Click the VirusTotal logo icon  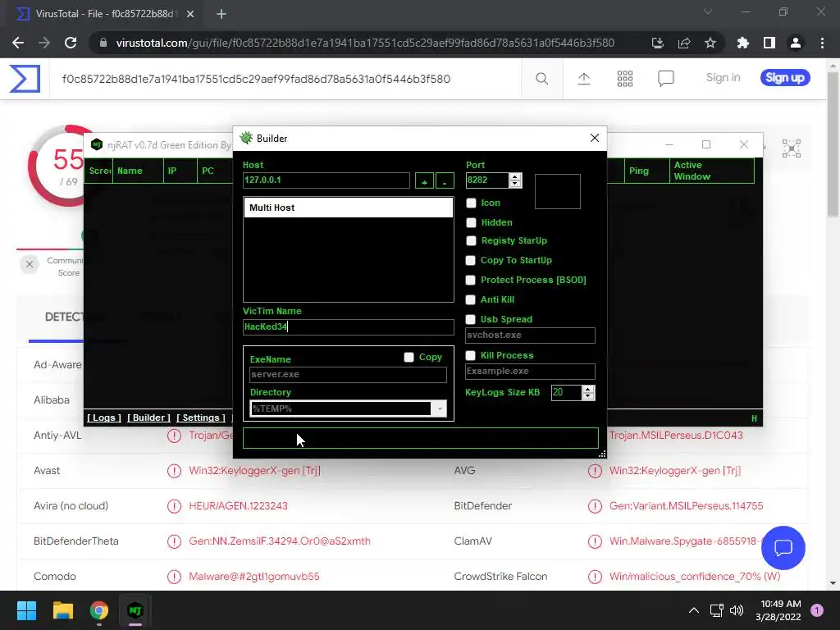click(25, 79)
